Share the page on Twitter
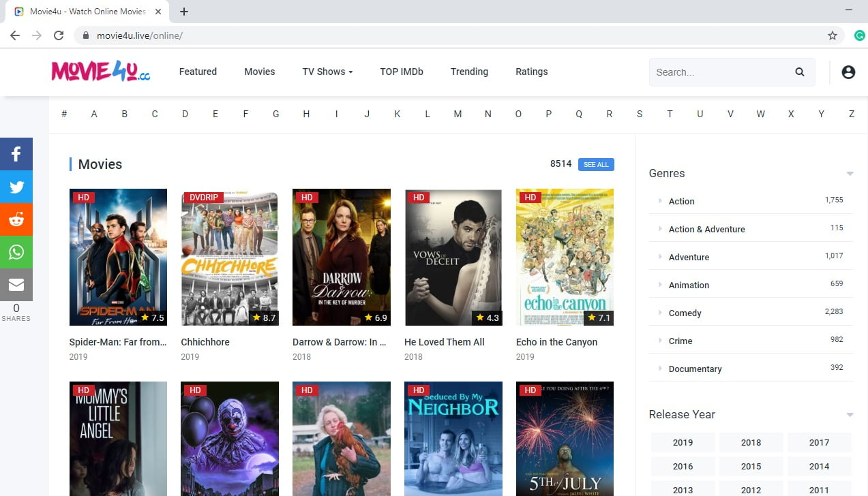This screenshot has width=868, height=496. coord(16,187)
